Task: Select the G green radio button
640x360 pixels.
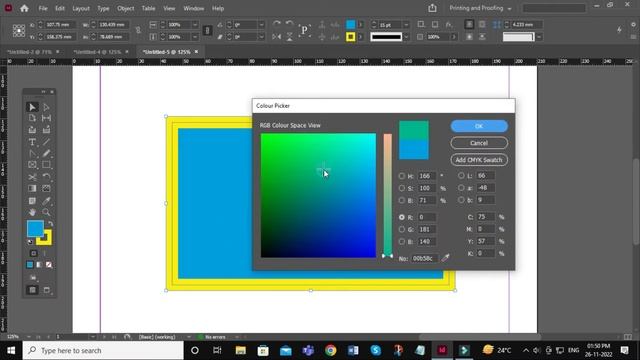Action: [402, 229]
